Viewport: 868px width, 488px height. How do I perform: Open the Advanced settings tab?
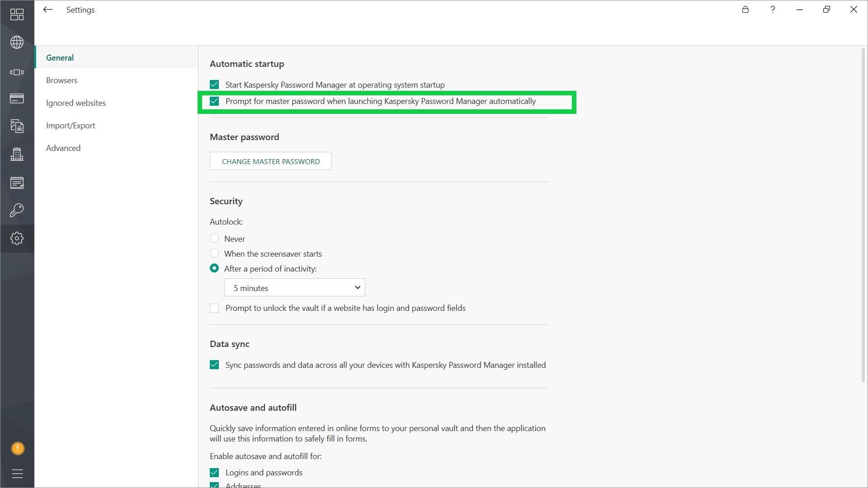(x=116, y=148)
